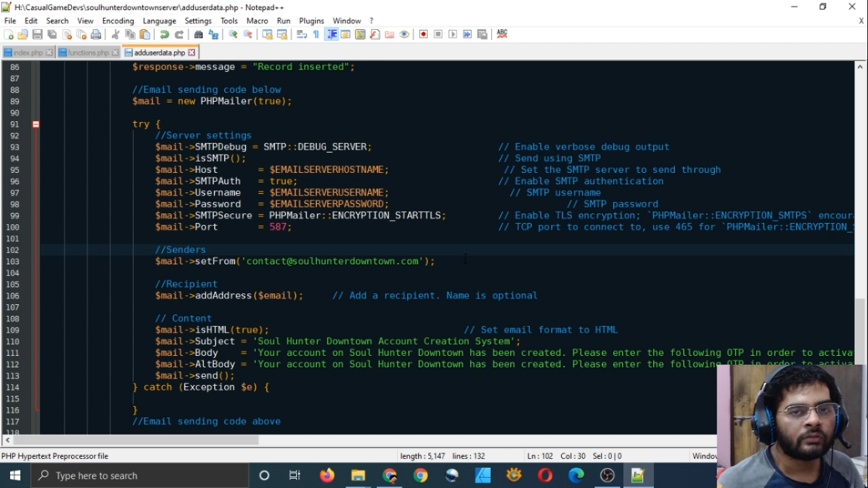This screenshot has height=488, width=868.
Task: Click the vertical scrollbar up arrow
Action: [x=861, y=66]
